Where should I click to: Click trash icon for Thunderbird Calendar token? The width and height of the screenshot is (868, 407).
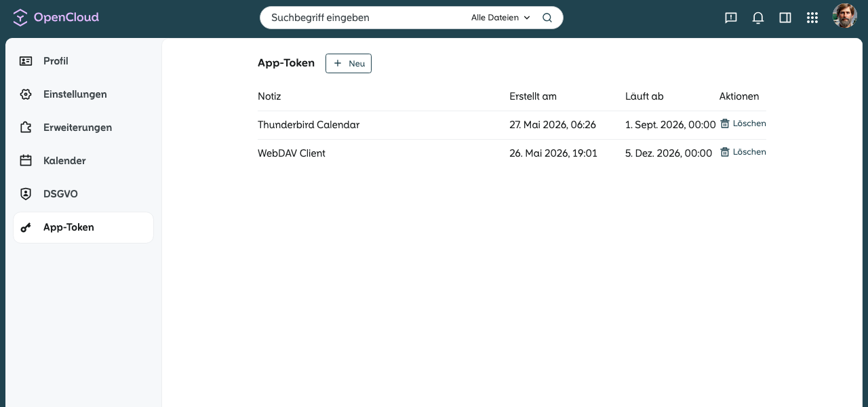click(725, 123)
